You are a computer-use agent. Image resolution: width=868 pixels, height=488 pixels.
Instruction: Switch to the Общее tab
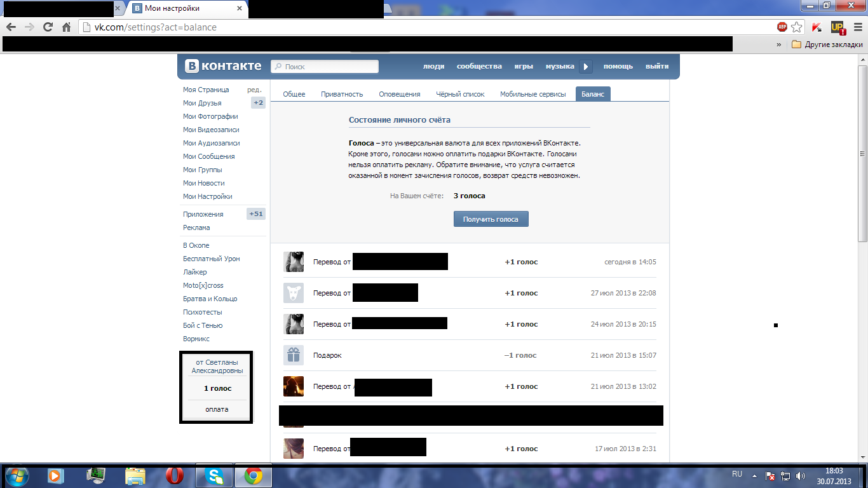tap(294, 94)
